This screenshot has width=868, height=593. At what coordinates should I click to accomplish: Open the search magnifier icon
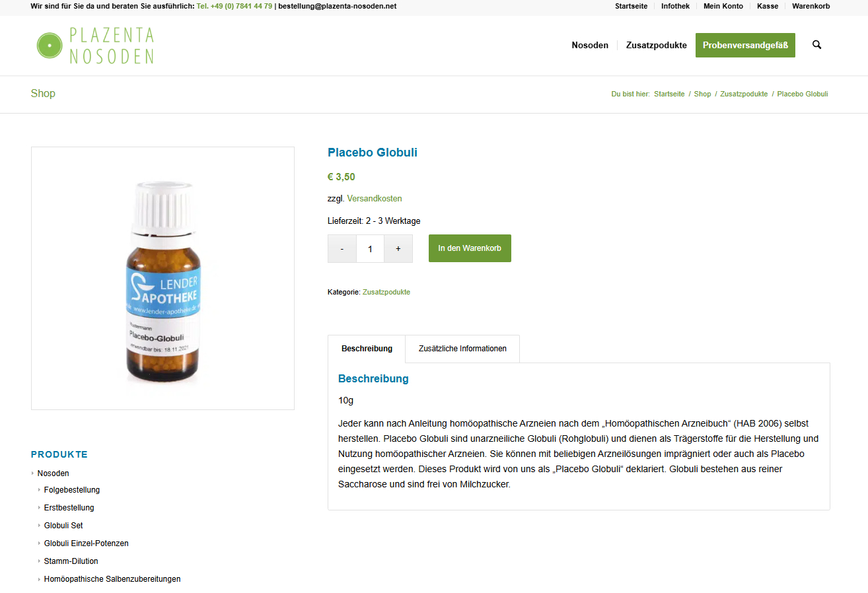click(816, 45)
